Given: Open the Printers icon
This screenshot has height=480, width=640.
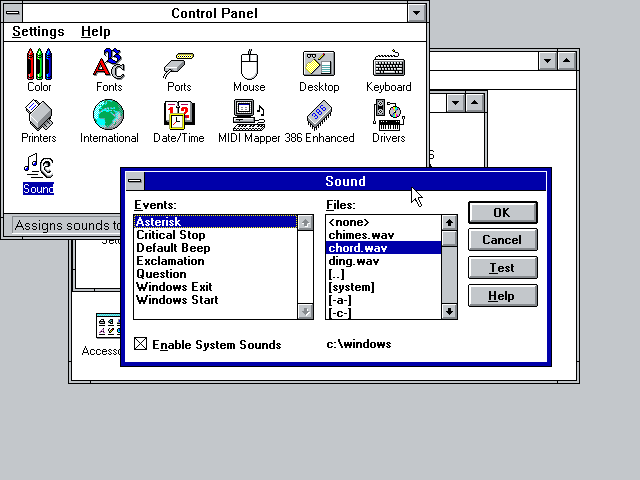Looking at the screenshot, I should pyautogui.click(x=39, y=121).
